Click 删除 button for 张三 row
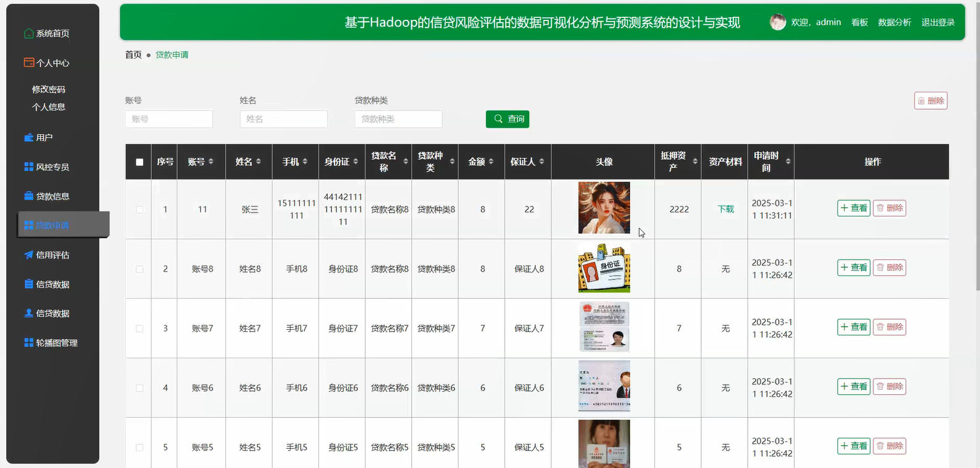The height and width of the screenshot is (468, 980). point(890,208)
